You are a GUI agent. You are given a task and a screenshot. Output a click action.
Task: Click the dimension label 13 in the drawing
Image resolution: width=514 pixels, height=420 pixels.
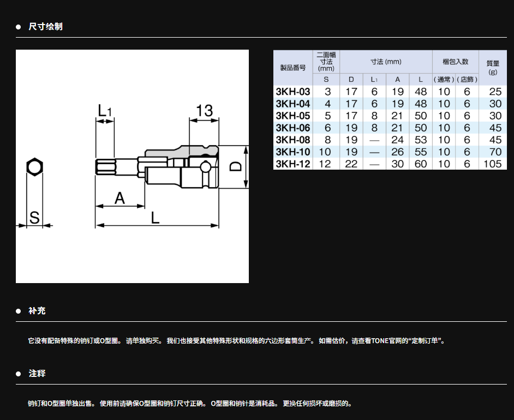tap(204, 111)
